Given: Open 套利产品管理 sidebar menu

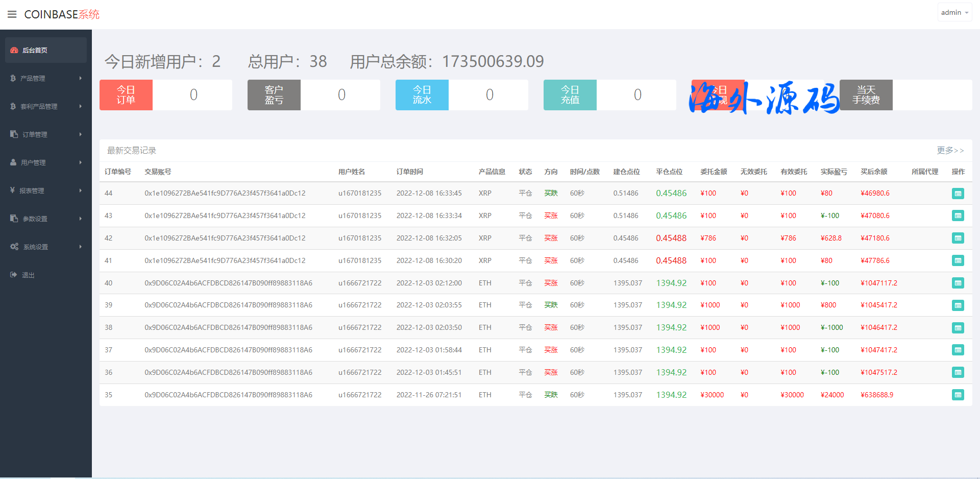Looking at the screenshot, I should [39, 106].
